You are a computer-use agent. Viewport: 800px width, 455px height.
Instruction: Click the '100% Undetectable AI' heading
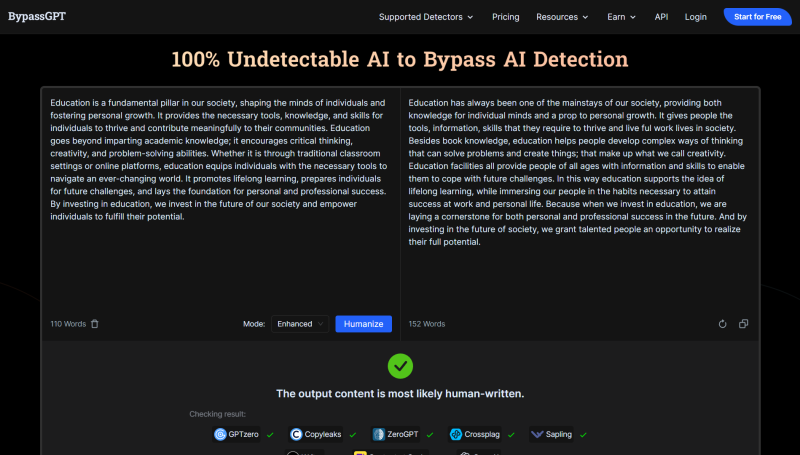(400, 59)
